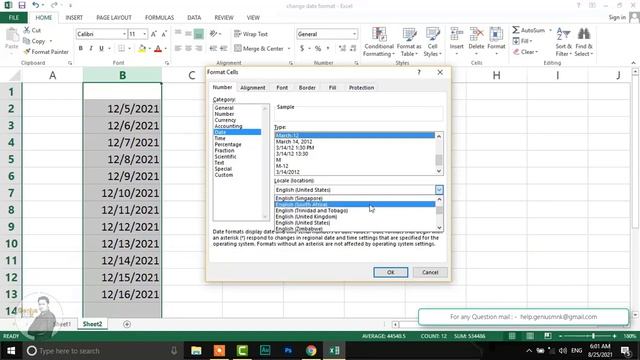This screenshot has height=360, width=640.
Task: Select the Custom category
Action: coord(224,175)
